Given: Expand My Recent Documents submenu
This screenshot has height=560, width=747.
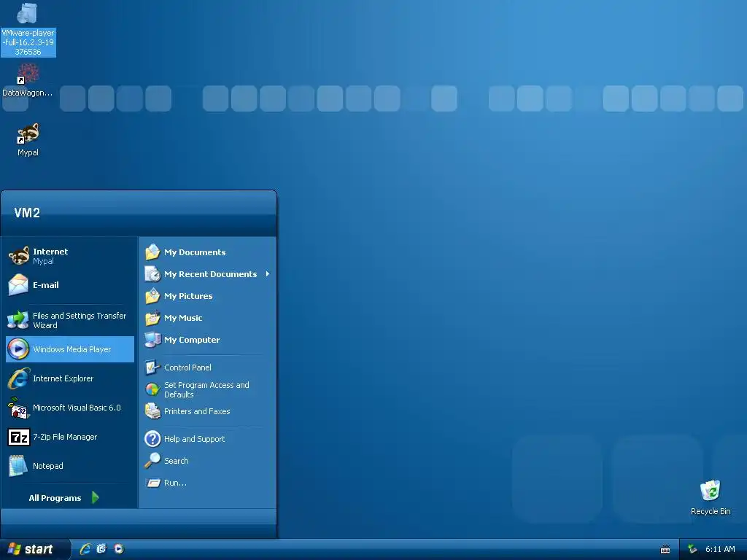Looking at the screenshot, I should [x=207, y=274].
